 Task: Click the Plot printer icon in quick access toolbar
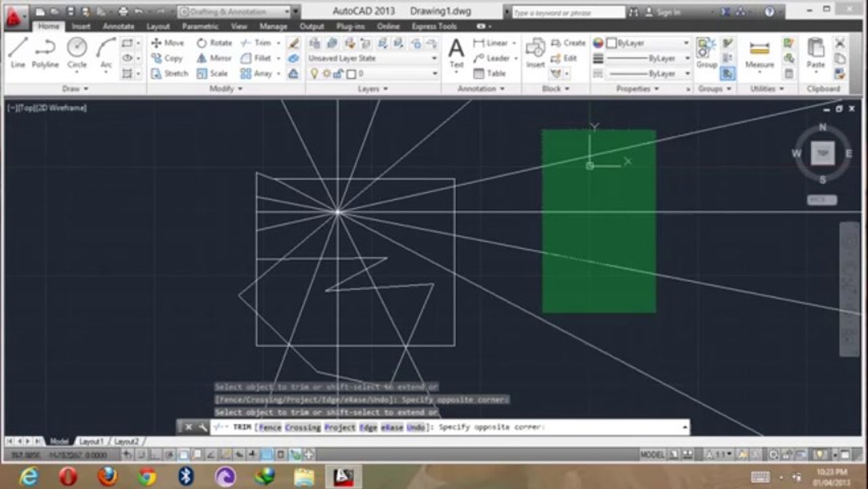click(123, 12)
